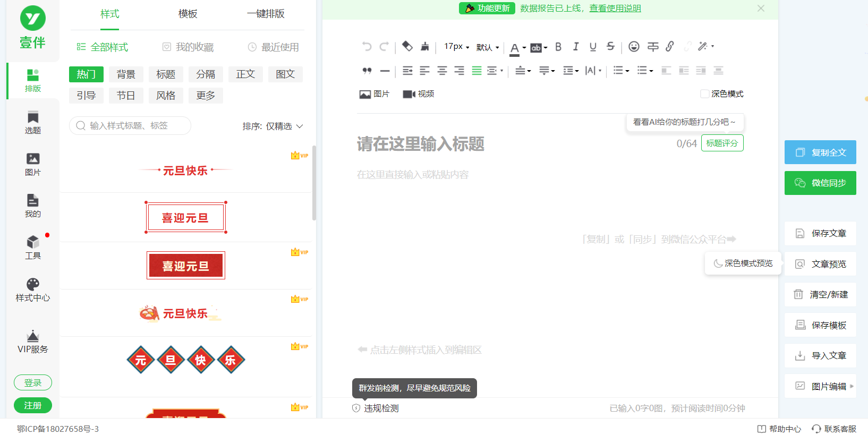Insert a blockquote with the quote icon

click(x=367, y=71)
